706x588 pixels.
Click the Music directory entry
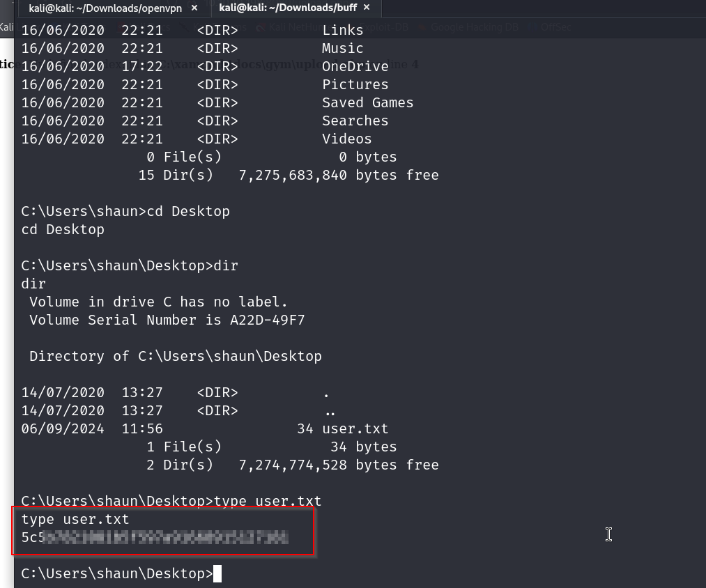[x=342, y=49]
